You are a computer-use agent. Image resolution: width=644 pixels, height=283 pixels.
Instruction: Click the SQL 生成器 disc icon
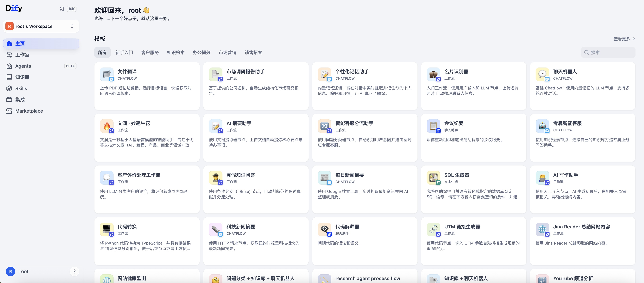point(433,178)
